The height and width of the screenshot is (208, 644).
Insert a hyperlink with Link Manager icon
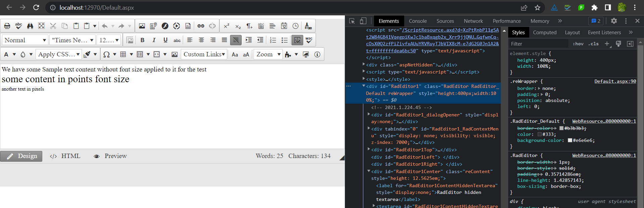pos(201,26)
